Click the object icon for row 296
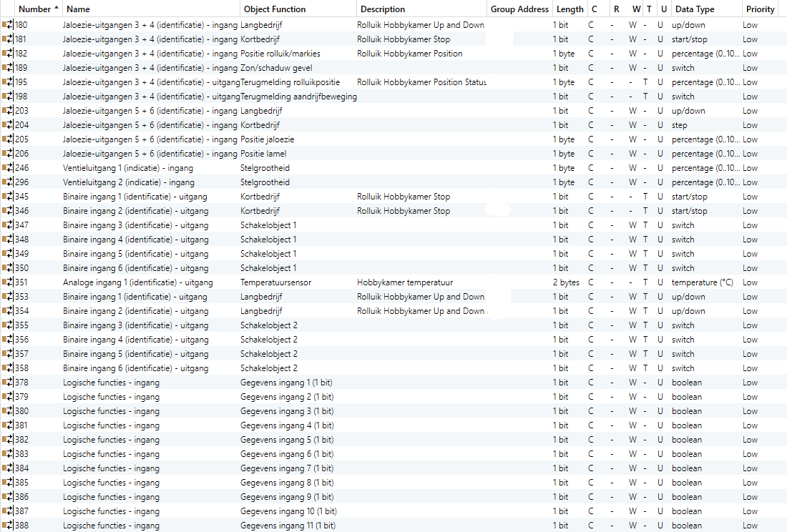 [x=8, y=182]
